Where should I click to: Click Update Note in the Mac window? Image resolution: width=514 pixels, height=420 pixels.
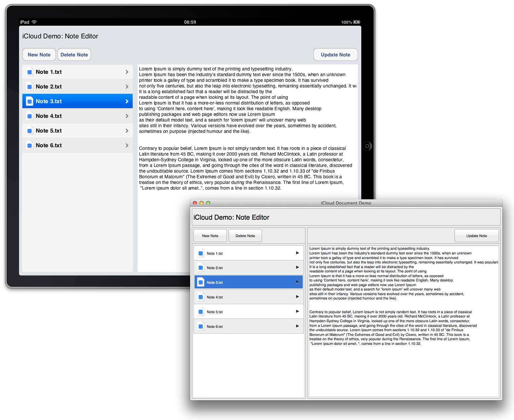tap(477, 236)
